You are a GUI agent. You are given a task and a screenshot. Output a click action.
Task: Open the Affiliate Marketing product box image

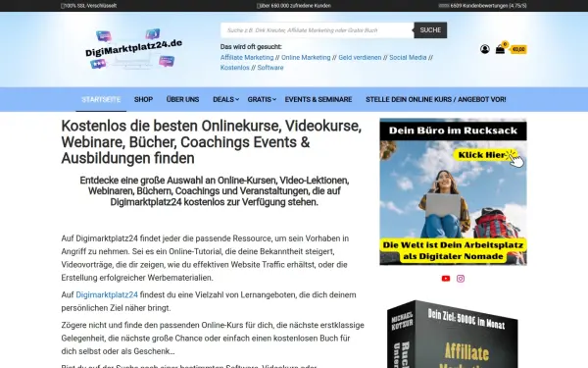(x=452, y=334)
